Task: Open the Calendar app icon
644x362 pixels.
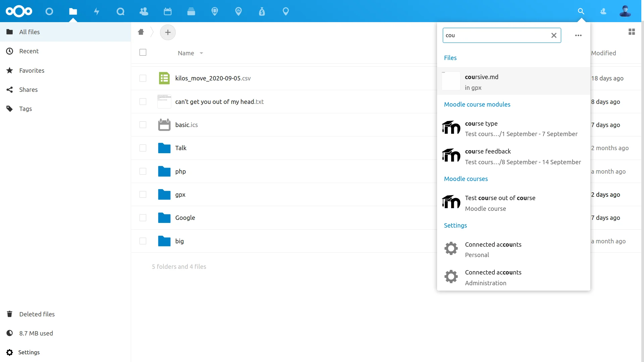Action: pos(168,11)
